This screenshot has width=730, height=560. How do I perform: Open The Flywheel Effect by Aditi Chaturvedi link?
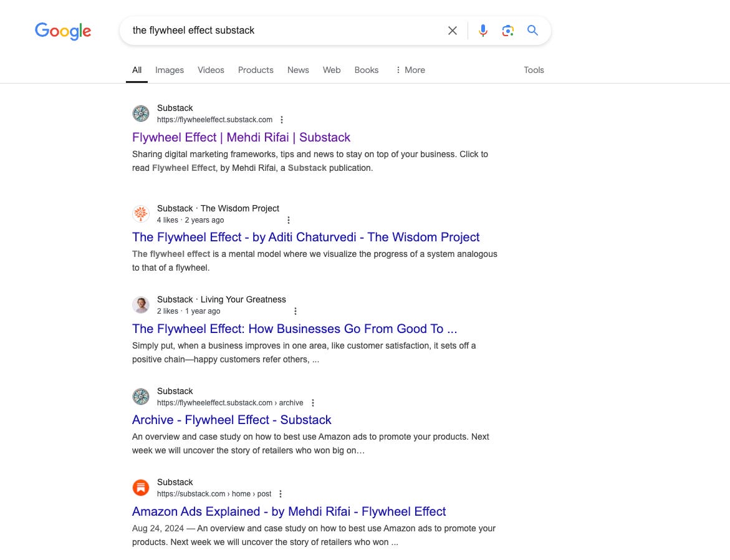tap(305, 237)
